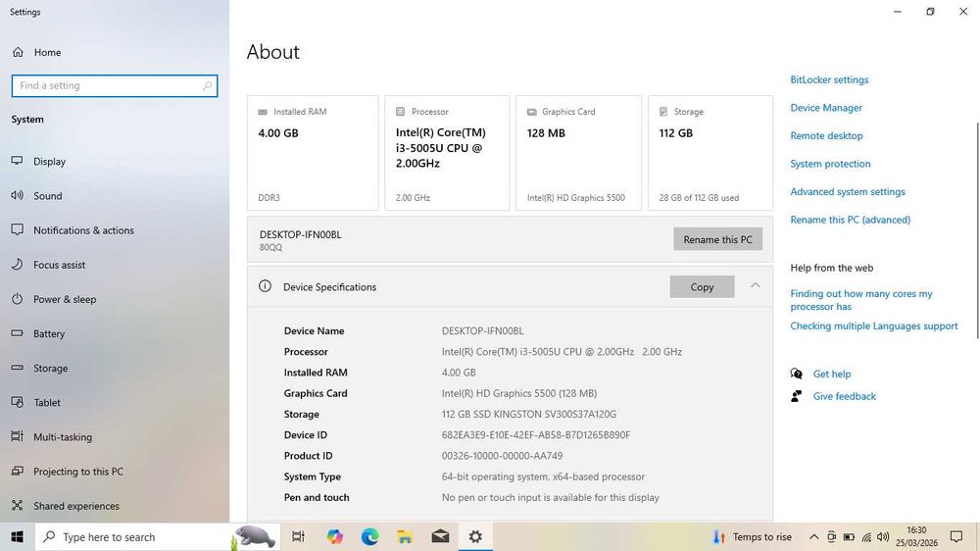Open System protection link

point(830,164)
